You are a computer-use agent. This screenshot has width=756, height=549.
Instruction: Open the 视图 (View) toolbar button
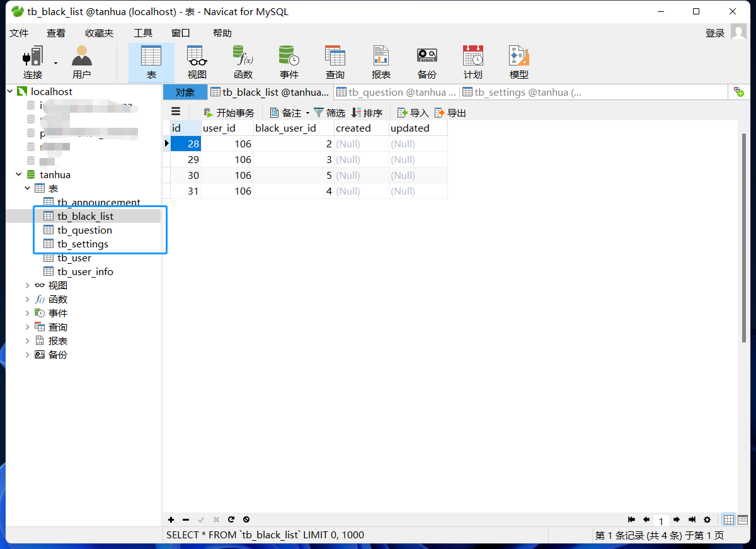tap(197, 63)
